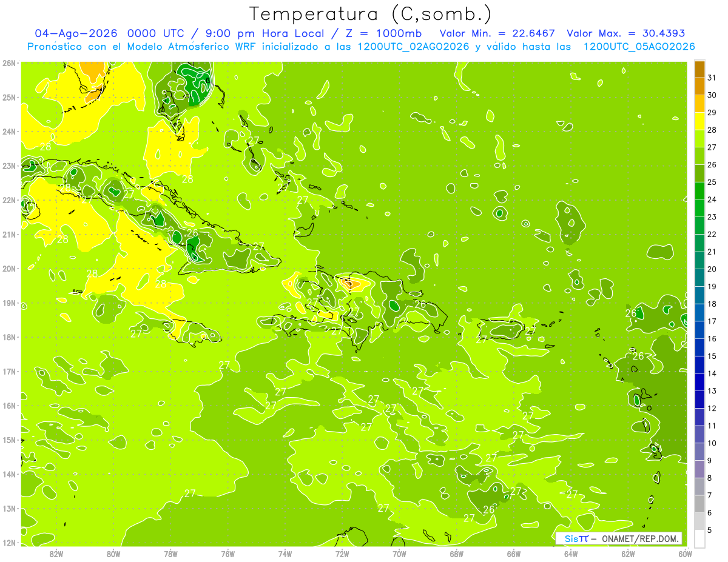Image resolution: width=728 pixels, height=562 pixels.
Task: Click the 16N latitude axis label
Action: (x=9, y=406)
